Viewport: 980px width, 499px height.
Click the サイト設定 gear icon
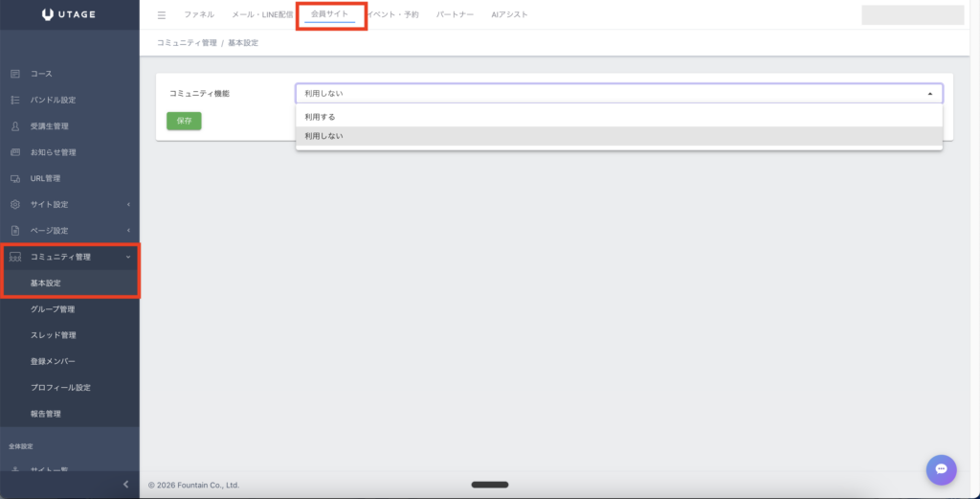(x=15, y=204)
